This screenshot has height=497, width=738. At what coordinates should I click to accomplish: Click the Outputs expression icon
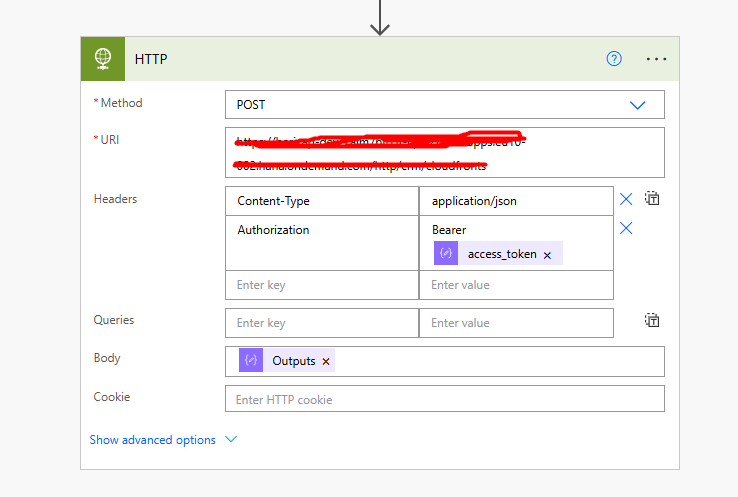tap(251, 361)
